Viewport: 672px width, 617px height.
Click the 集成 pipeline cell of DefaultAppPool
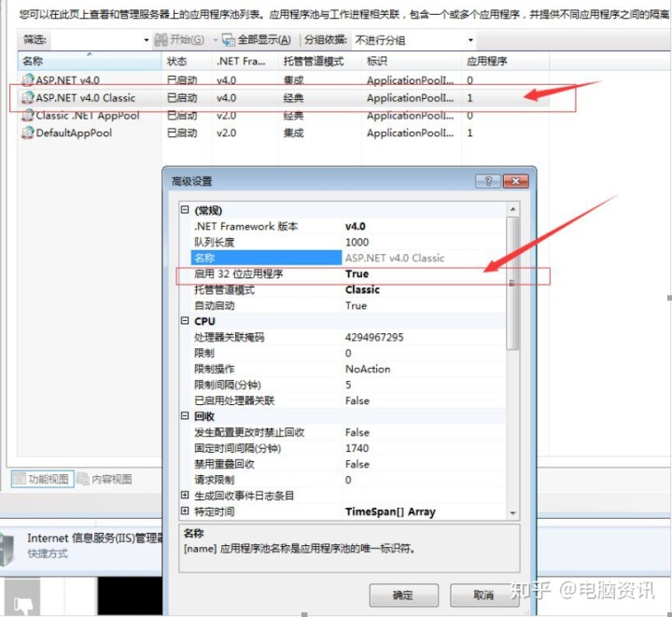294,133
